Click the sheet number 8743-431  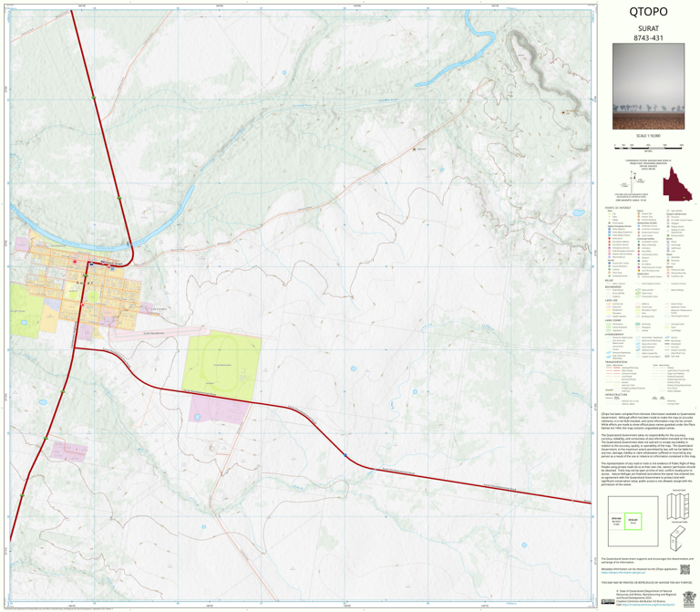648,38
